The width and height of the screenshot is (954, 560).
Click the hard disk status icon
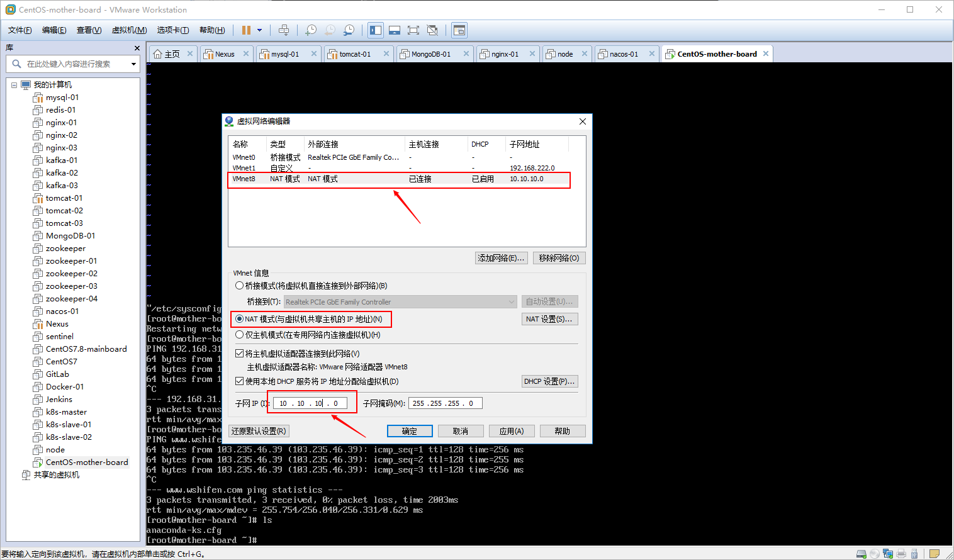[861, 555]
